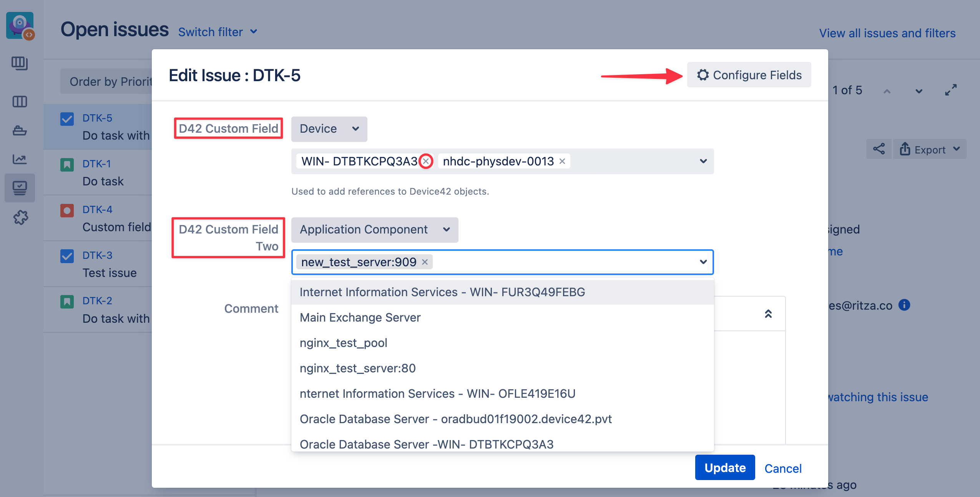
Task: Open the sidebar reports chart icon
Action: (x=20, y=159)
